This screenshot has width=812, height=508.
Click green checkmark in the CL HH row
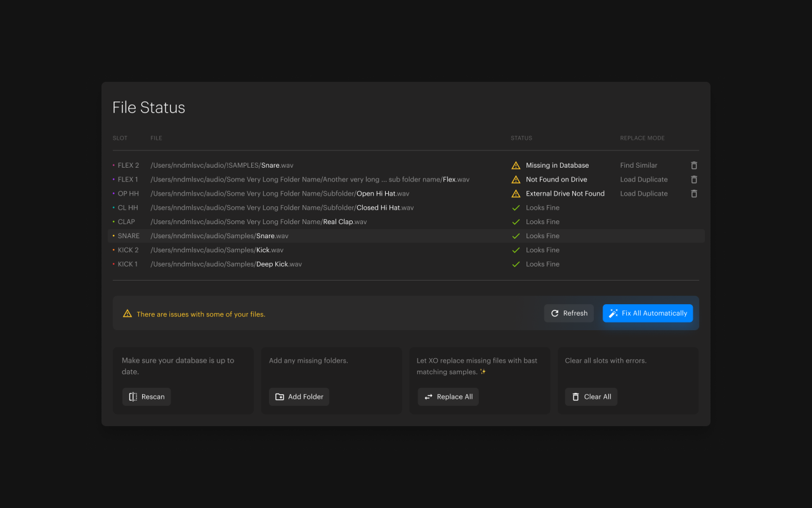click(x=516, y=208)
